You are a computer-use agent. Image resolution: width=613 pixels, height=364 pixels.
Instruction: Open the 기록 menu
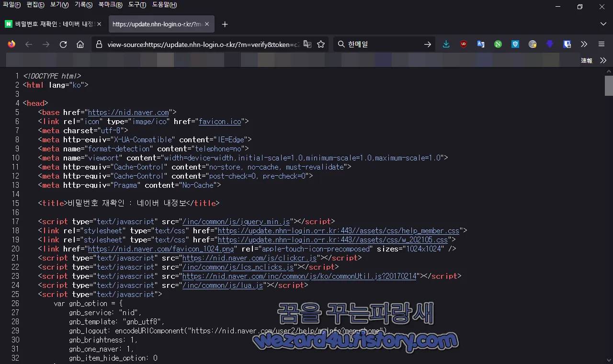[x=84, y=5]
